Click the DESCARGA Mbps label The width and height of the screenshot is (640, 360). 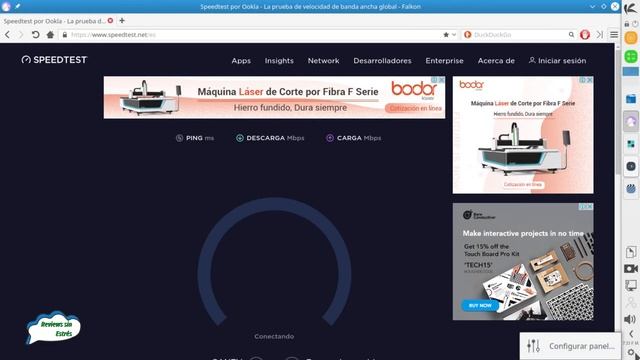click(x=275, y=138)
